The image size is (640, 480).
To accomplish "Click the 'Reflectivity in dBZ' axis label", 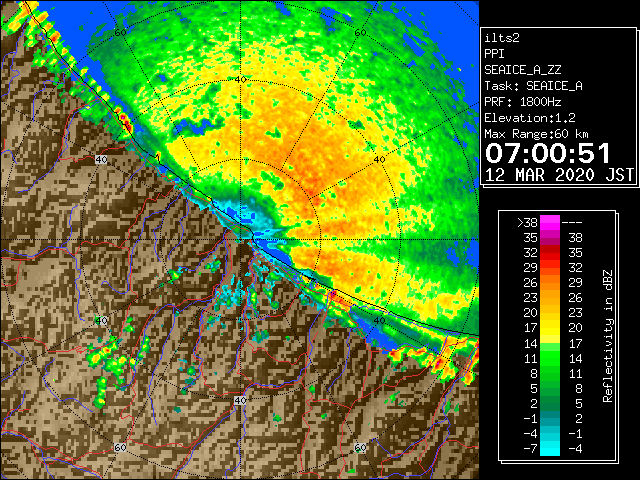I will coord(608,336).
